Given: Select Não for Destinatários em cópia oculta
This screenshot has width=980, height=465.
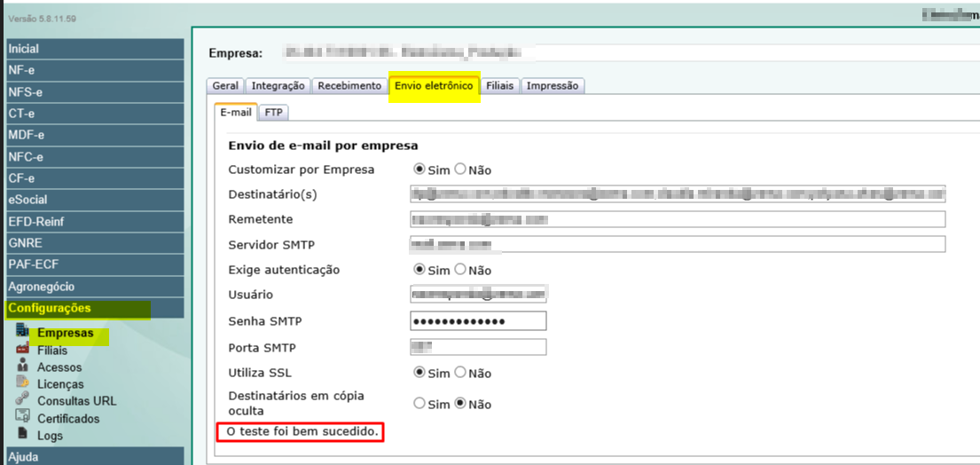Looking at the screenshot, I should pos(460,403).
